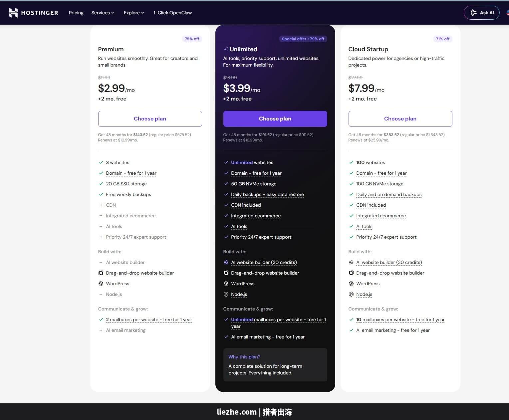Click the dash icon beside Premium Node.js
Viewport: 509px width, 420px height.
click(x=101, y=294)
